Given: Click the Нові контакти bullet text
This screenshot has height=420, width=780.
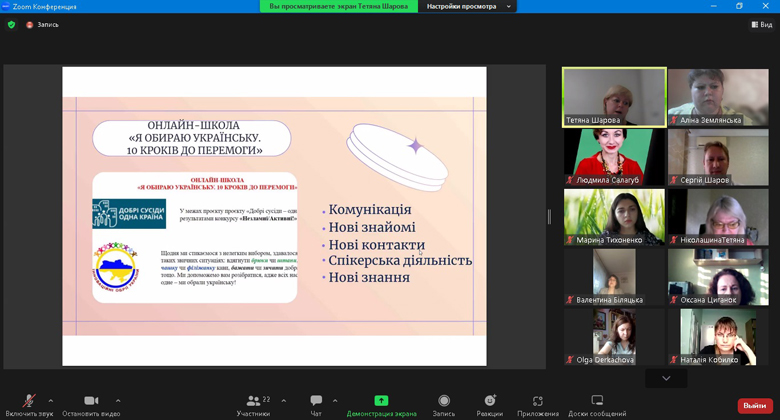Looking at the screenshot, I should tap(377, 245).
